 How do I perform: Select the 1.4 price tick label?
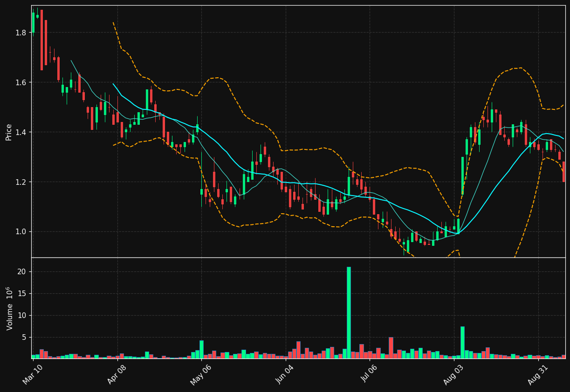21,132
